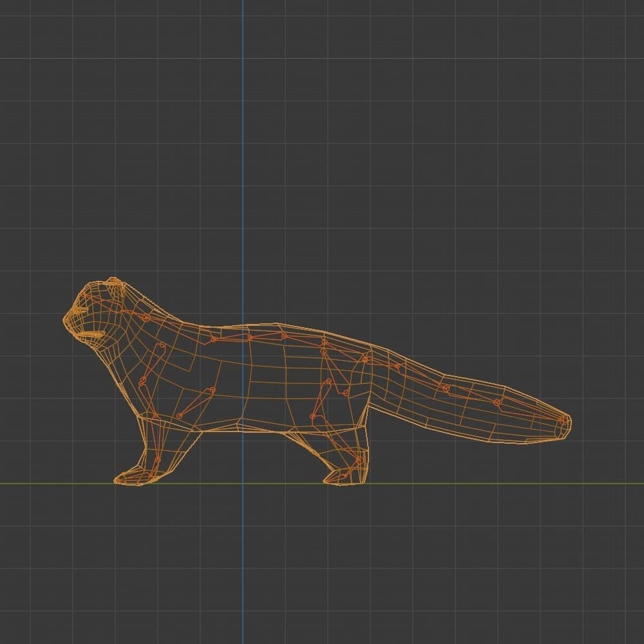Viewport: 644px width, 644px height.
Task: Click where blue and green axes intersect
Action: click(x=243, y=483)
